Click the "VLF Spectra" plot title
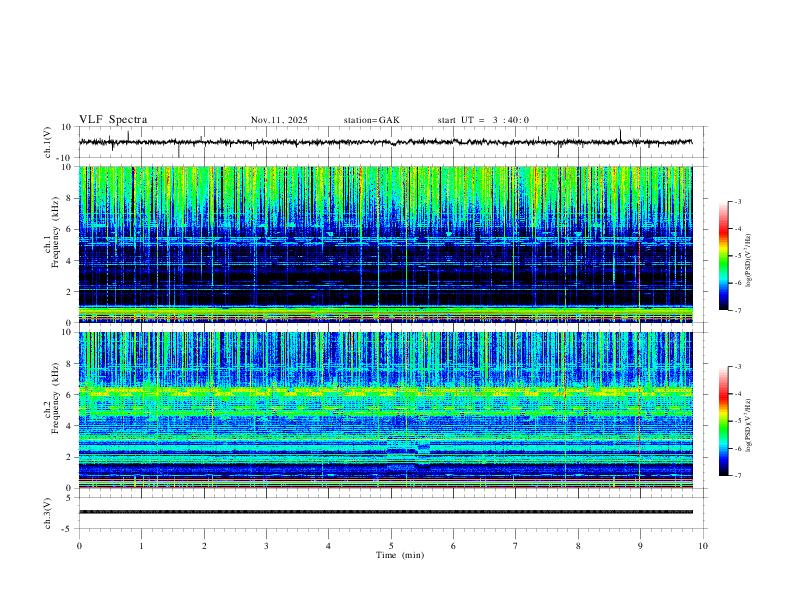The width and height of the screenshot is (792, 612). pyautogui.click(x=113, y=120)
